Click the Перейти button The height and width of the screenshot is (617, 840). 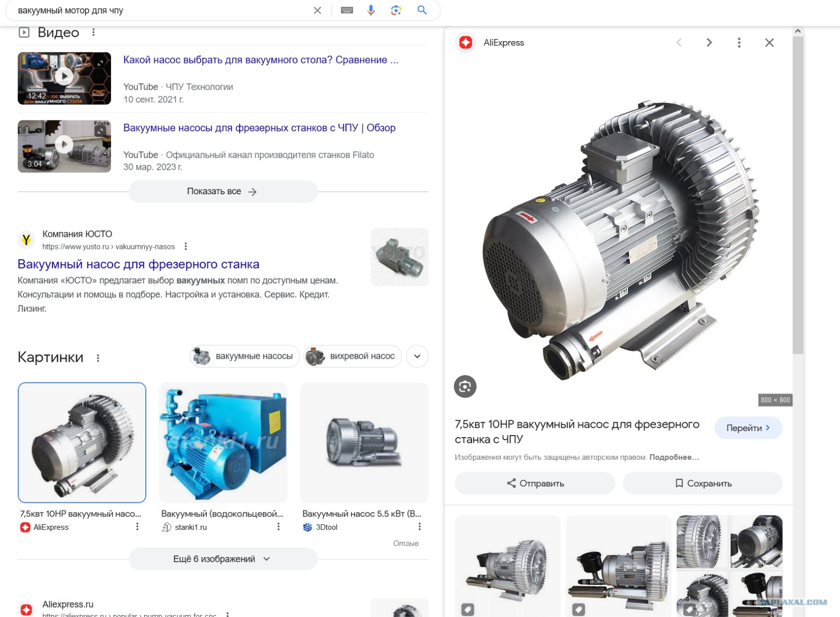[748, 428]
